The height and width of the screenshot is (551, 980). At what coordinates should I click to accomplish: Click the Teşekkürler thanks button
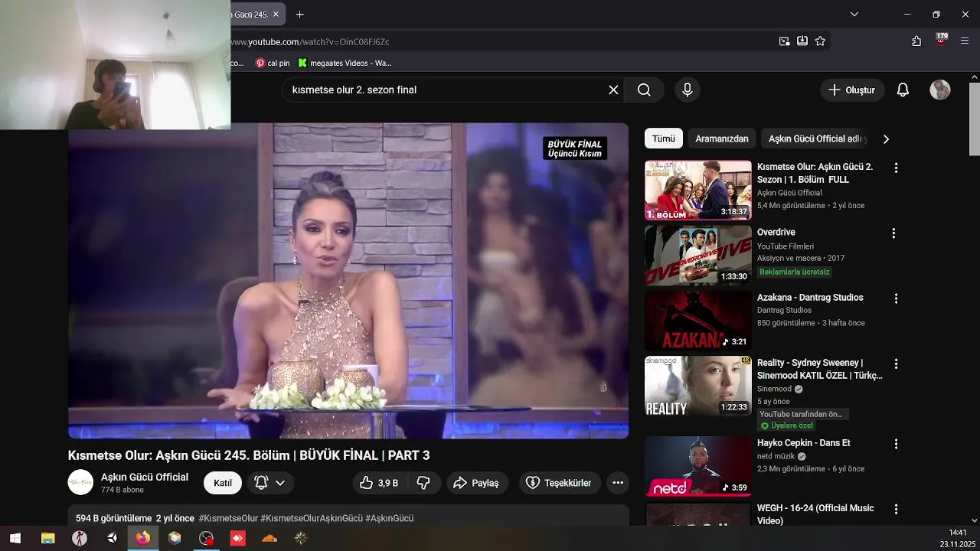click(559, 483)
